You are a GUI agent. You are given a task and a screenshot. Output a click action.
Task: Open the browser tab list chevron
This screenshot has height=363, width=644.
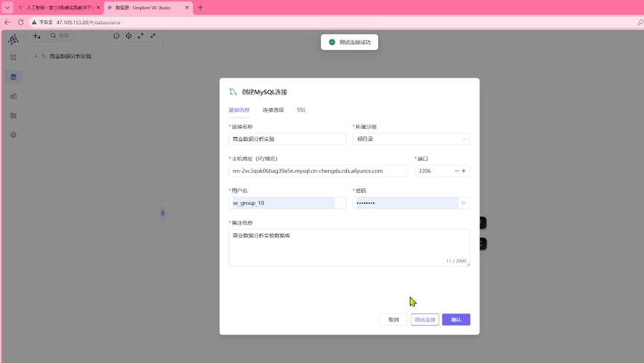point(7,7)
